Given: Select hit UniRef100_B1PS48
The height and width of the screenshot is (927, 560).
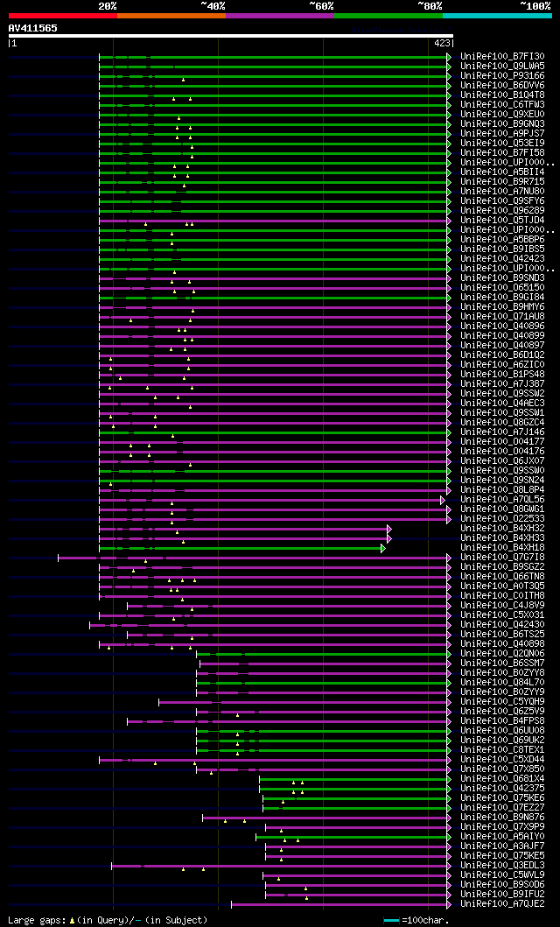Looking at the screenshot, I should [x=503, y=375].
